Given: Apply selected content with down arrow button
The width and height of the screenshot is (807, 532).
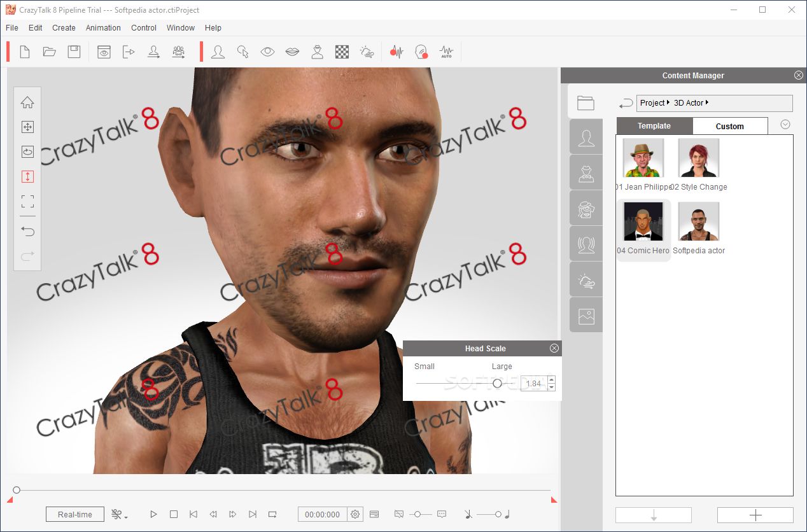Looking at the screenshot, I should click(654, 515).
